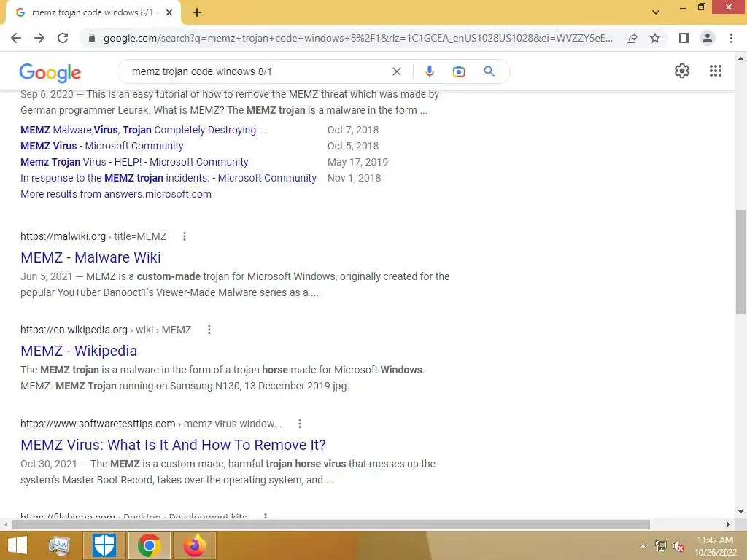Viewport: 747px width, 560px height.
Task: Open MEMZ Malware, Virus, Trojan Completely Destroying link
Action: click(144, 130)
